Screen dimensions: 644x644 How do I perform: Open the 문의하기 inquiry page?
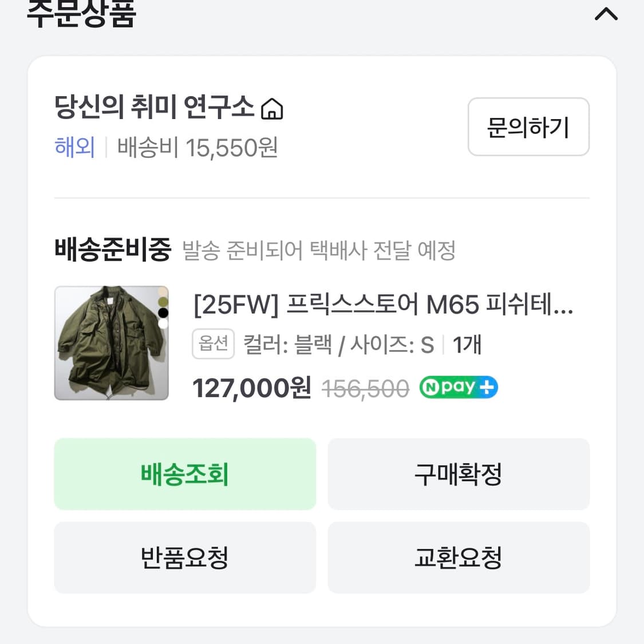click(x=528, y=127)
